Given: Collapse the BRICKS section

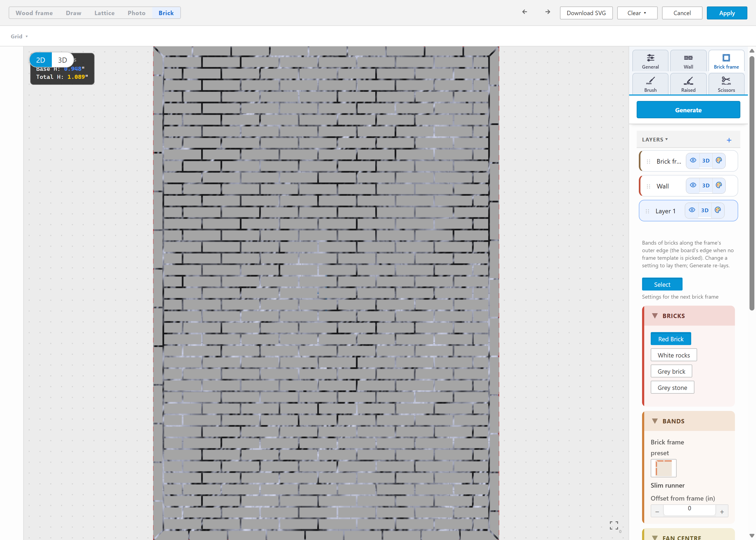Looking at the screenshot, I should 654,316.
